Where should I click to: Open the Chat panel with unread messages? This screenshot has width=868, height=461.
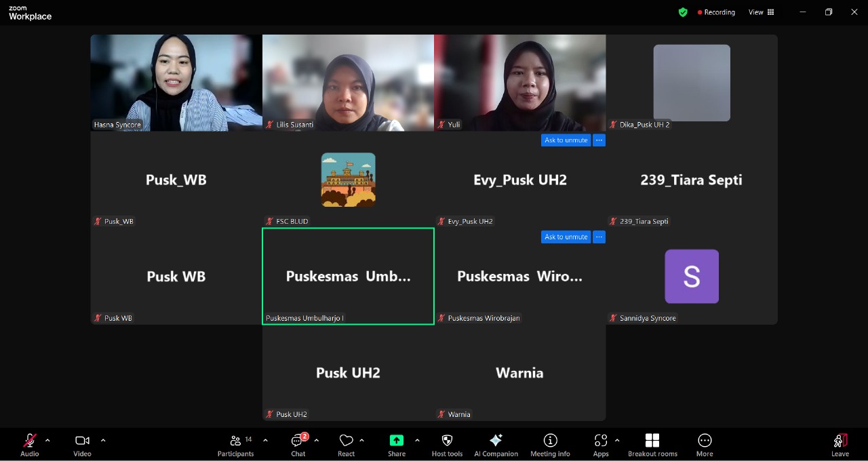(298, 444)
